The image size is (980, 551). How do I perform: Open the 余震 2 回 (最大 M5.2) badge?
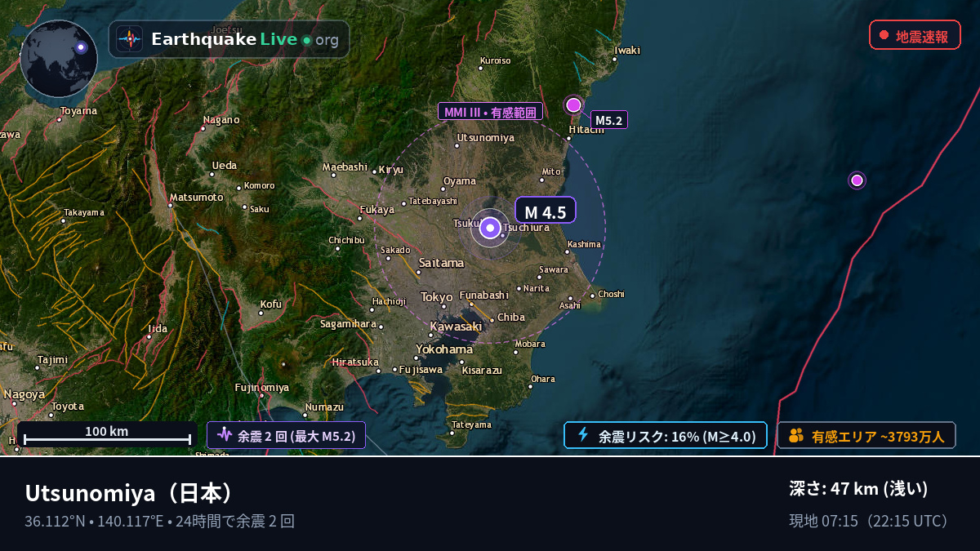click(286, 435)
